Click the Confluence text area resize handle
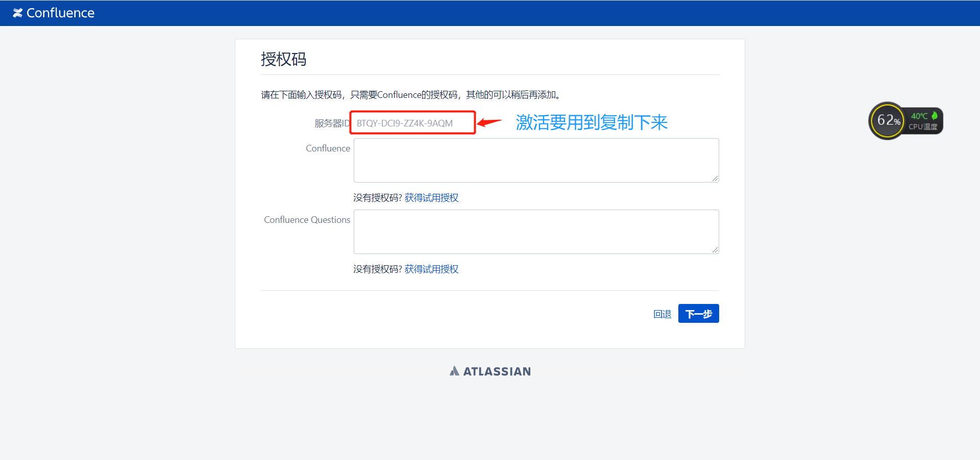980x460 pixels. click(x=715, y=178)
